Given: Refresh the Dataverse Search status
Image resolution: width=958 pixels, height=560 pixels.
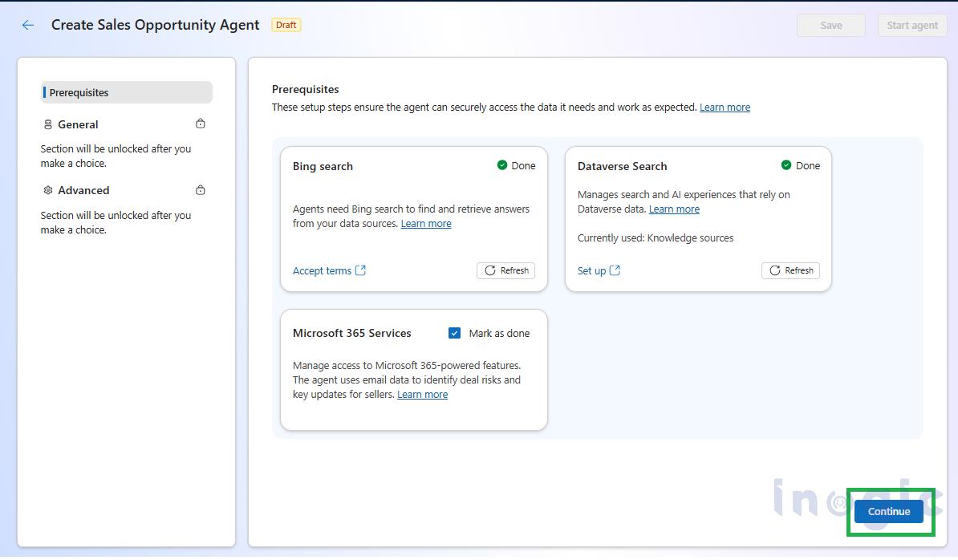Looking at the screenshot, I should 790,270.
